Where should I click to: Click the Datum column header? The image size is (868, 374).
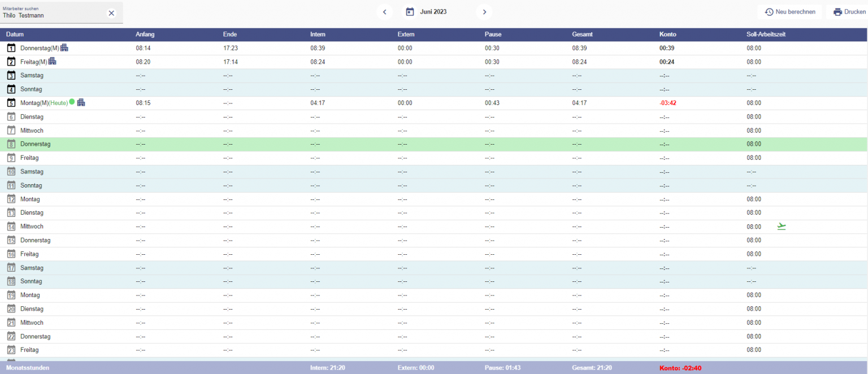coord(15,34)
